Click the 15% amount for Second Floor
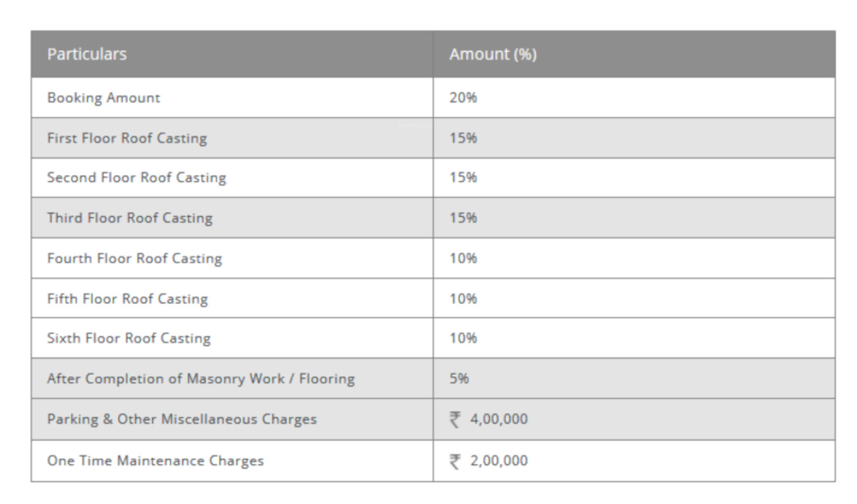 pos(463,178)
